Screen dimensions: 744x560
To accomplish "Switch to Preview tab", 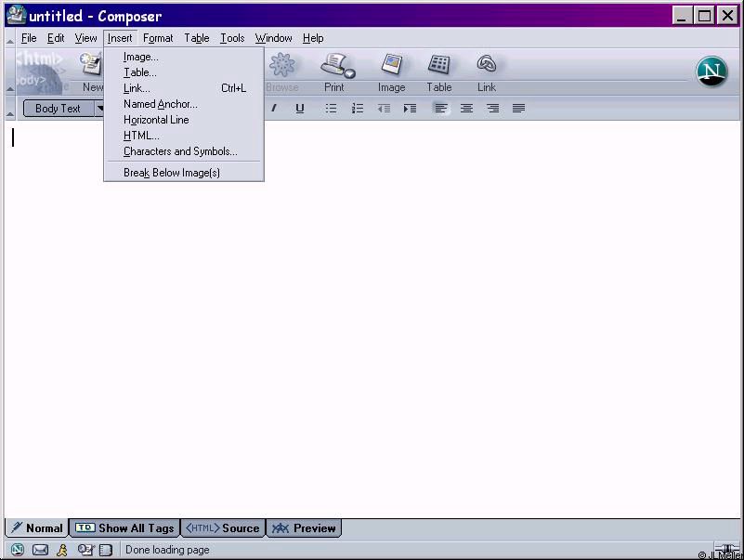I will click(x=304, y=527).
